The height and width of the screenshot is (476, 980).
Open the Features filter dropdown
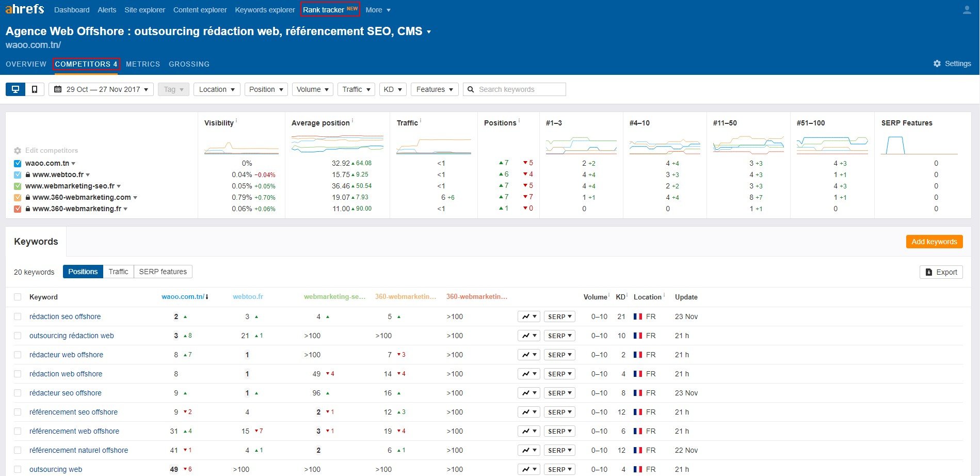pos(435,89)
